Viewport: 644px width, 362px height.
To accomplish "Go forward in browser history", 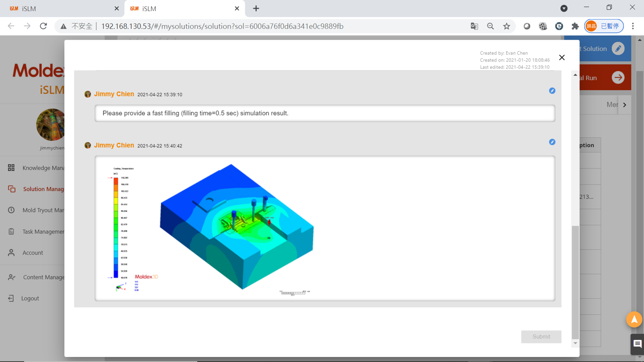I will pos(27,26).
